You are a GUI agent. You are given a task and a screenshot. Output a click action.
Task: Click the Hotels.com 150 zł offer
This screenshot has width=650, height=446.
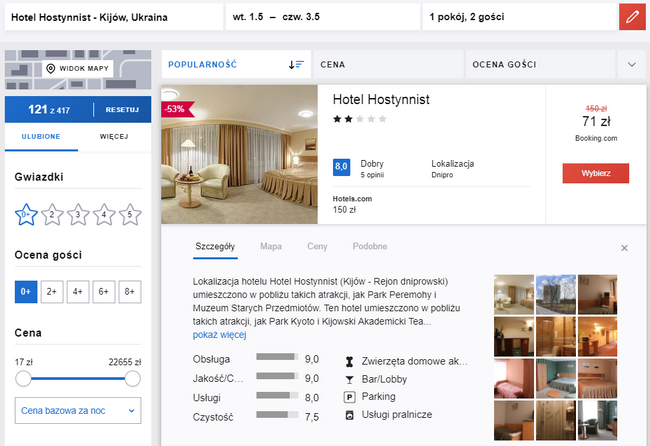pos(352,204)
